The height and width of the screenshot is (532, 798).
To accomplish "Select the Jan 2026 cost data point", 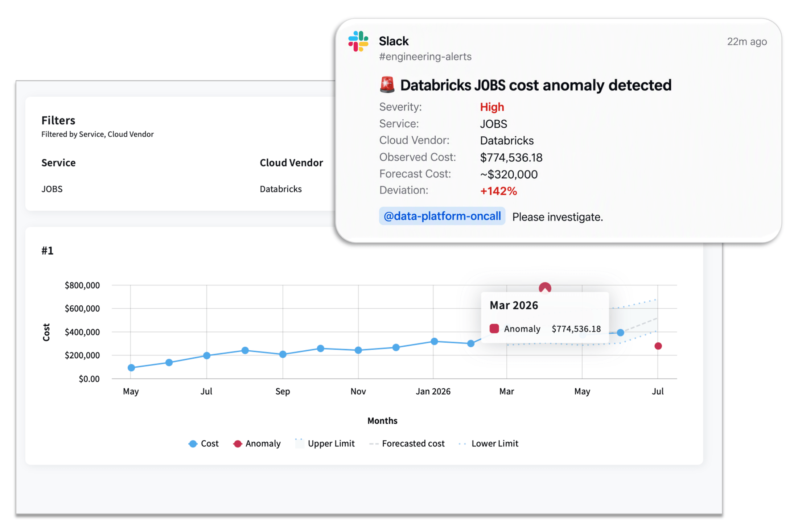I will click(434, 341).
